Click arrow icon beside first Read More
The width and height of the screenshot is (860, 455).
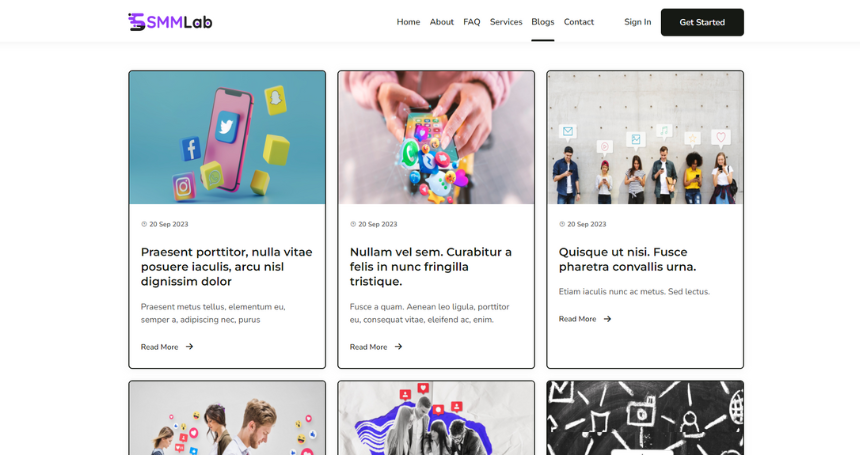click(189, 346)
